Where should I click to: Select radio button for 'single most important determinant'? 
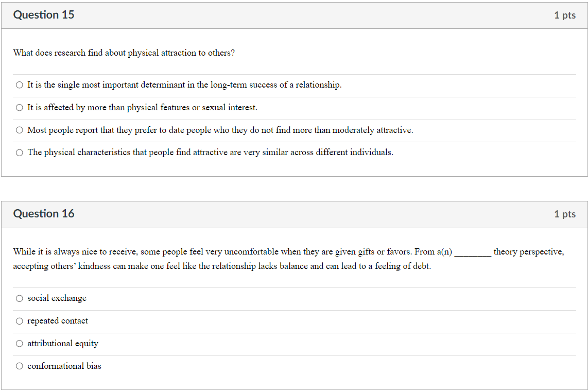[x=20, y=85]
